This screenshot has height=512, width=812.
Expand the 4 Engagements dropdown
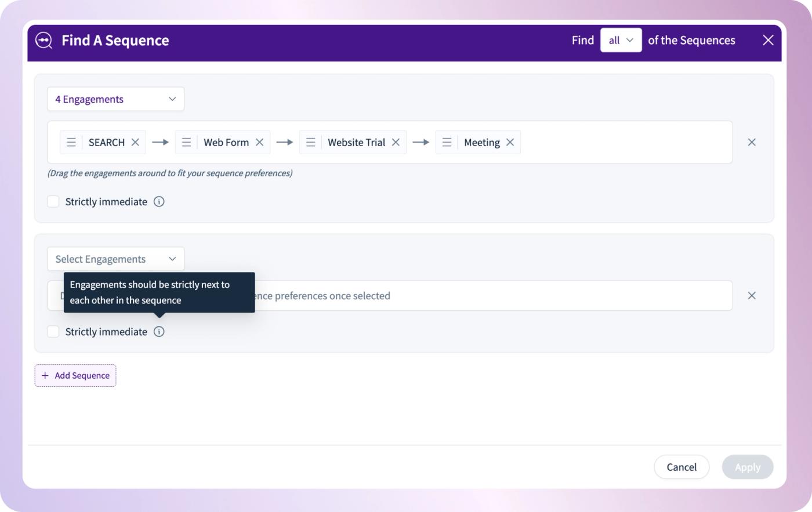pyautogui.click(x=115, y=99)
